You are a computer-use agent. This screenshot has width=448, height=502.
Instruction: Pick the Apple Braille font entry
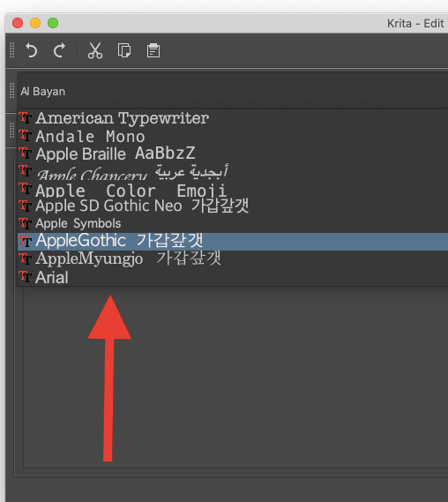[x=233, y=154]
